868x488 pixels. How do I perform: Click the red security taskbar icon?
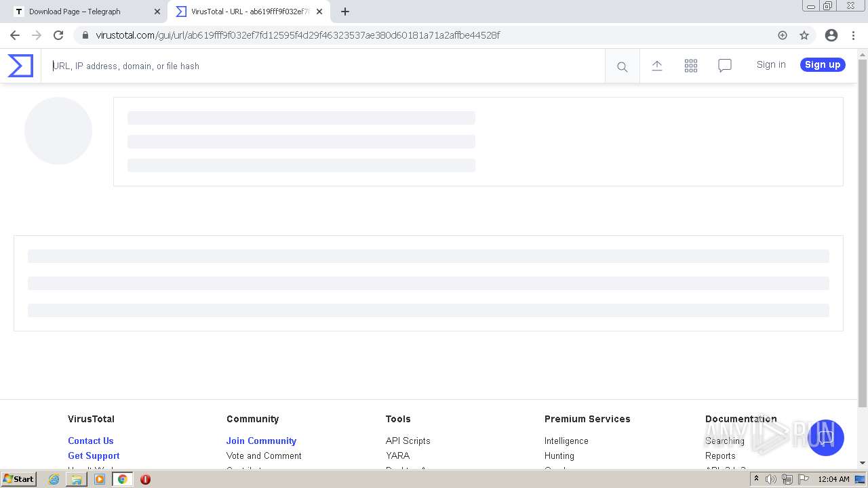145,479
